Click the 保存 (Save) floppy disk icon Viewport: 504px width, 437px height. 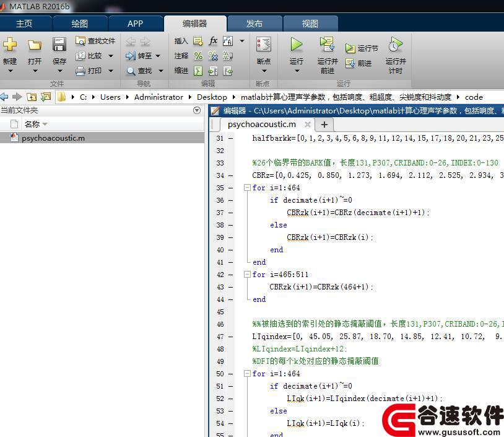click(59, 44)
